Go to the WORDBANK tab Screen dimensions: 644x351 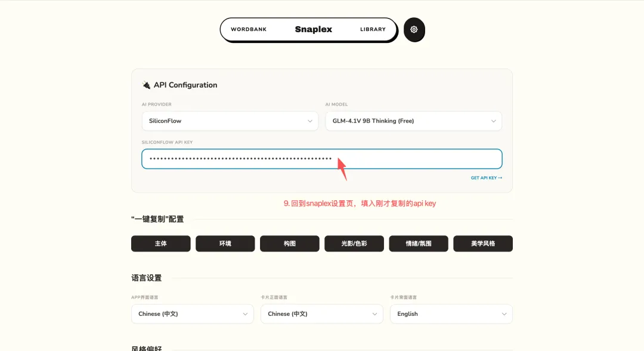249,29
